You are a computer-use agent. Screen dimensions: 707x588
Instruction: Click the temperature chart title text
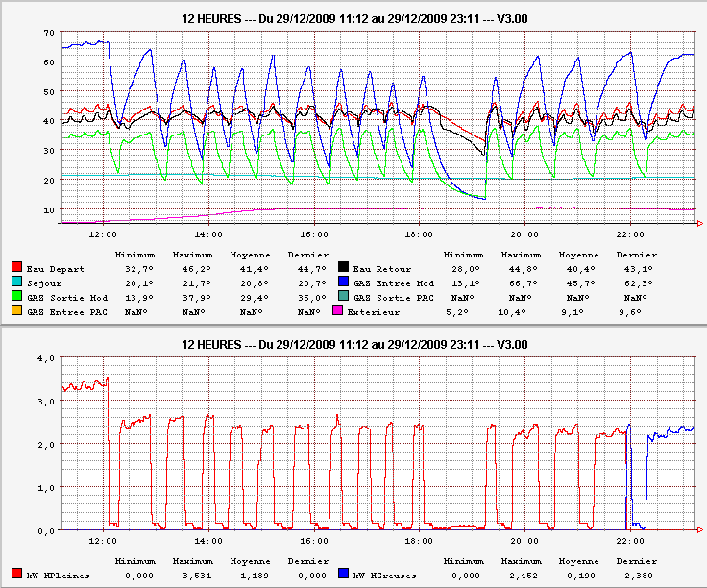tap(353, 18)
